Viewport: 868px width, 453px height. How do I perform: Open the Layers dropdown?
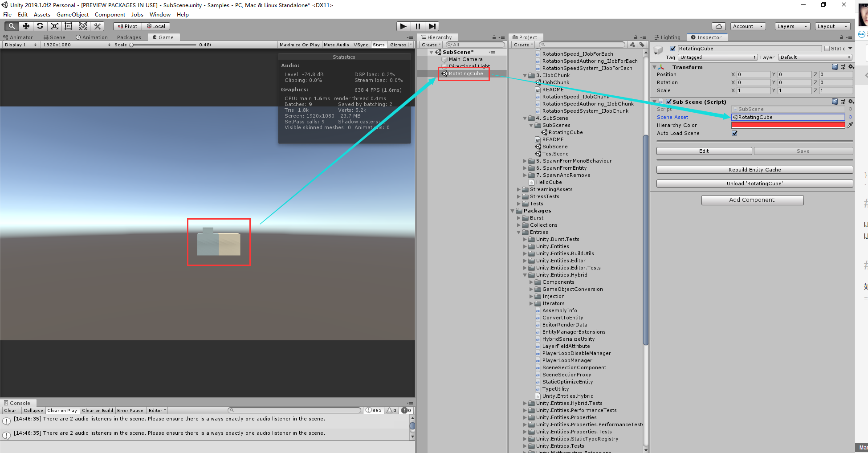coord(792,26)
